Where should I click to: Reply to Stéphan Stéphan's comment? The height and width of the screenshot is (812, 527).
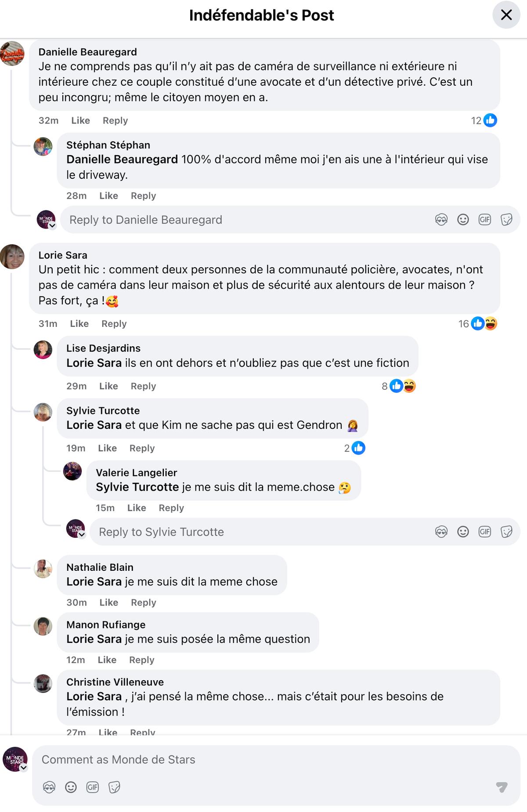point(143,196)
